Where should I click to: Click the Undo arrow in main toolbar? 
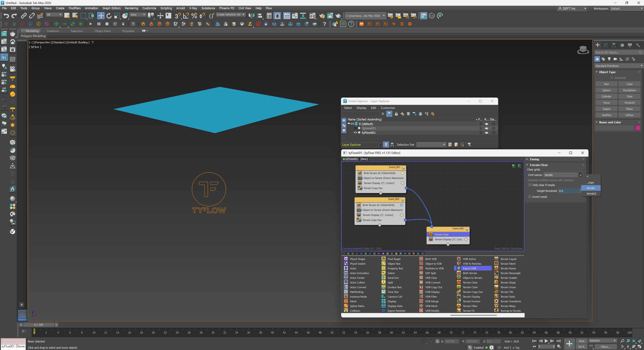(6, 16)
